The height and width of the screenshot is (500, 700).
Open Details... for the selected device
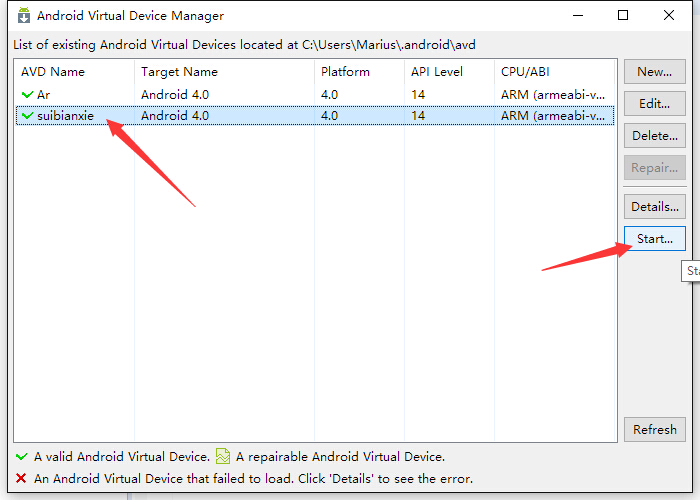point(654,207)
